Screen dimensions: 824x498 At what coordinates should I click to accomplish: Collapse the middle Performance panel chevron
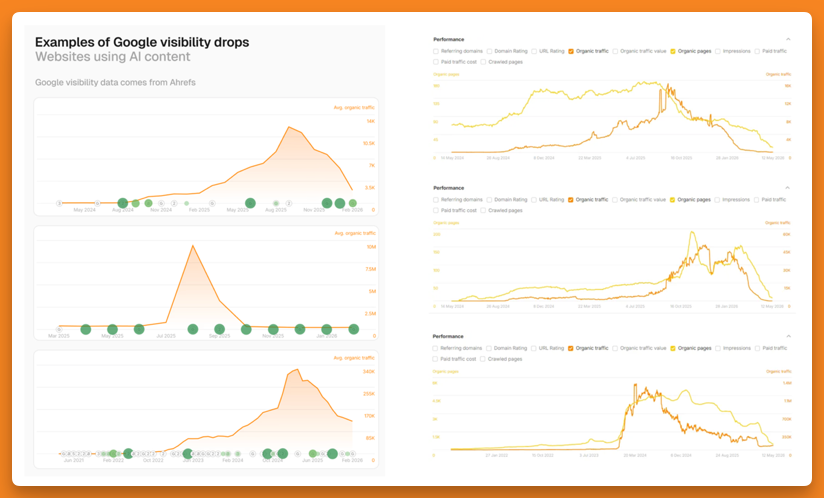tap(788, 188)
